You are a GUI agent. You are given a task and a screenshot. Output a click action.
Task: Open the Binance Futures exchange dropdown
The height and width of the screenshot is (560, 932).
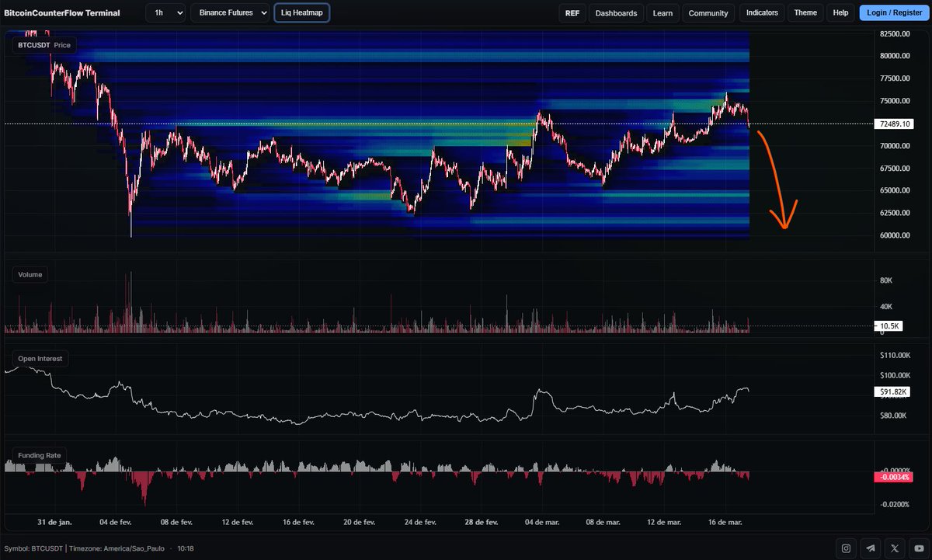coord(231,12)
